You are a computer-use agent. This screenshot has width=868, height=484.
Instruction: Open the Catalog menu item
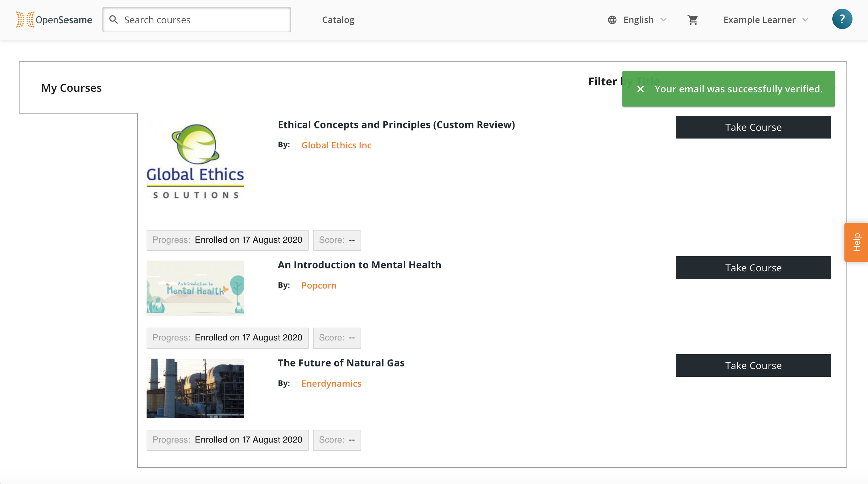tap(338, 20)
